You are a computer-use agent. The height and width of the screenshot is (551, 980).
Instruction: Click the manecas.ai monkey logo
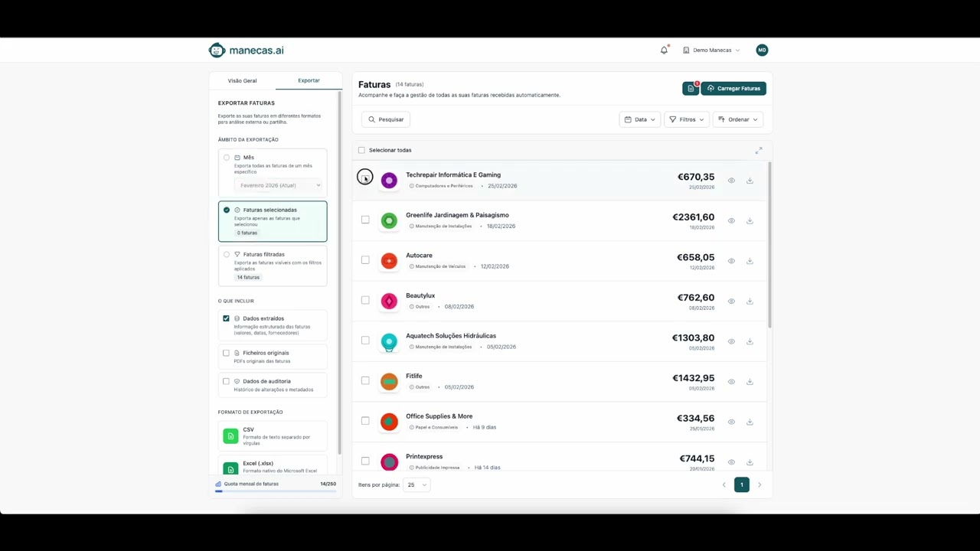point(217,51)
